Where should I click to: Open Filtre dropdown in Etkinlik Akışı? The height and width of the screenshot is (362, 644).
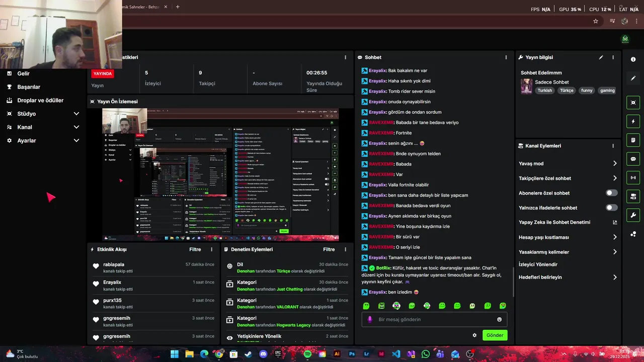click(x=195, y=249)
